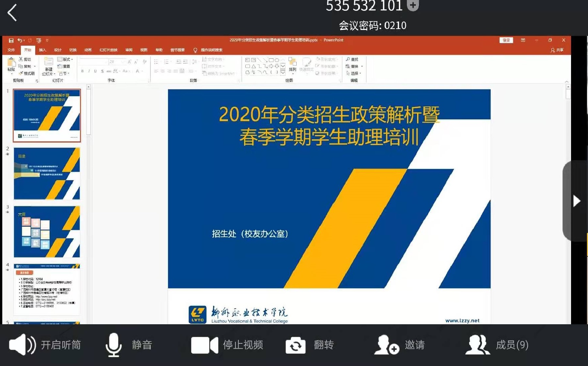The width and height of the screenshot is (588, 366).
Task: Open the Slide Show (幻灯片放映) tab
Action: pyautogui.click(x=108, y=50)
